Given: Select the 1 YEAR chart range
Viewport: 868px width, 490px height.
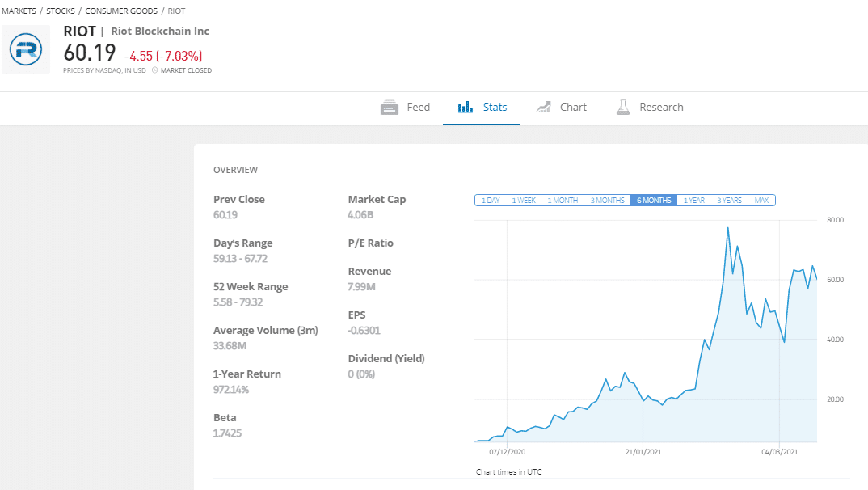Looking at the screenshot, I should (694, 201).
